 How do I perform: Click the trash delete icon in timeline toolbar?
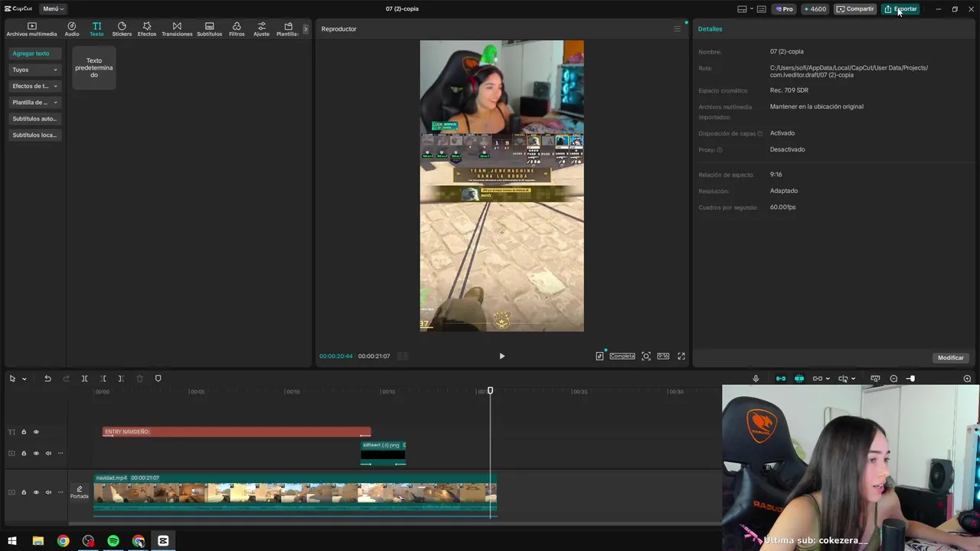pos(139,379)
